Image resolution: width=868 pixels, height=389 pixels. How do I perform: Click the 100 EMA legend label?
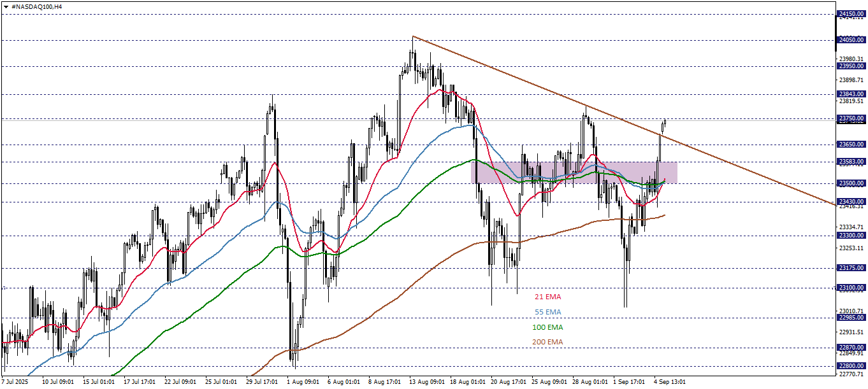[x=548, y=327]
